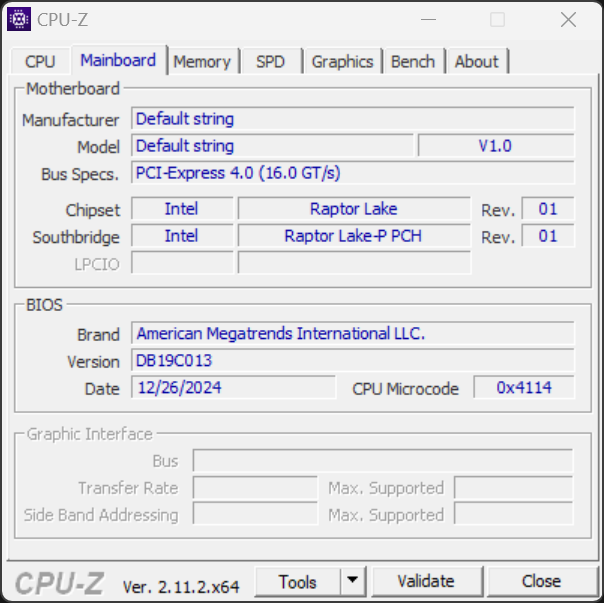Click the Chipset vendor 'Intel' field
This screenshot has height=603, width=604.
pos(182,209)
